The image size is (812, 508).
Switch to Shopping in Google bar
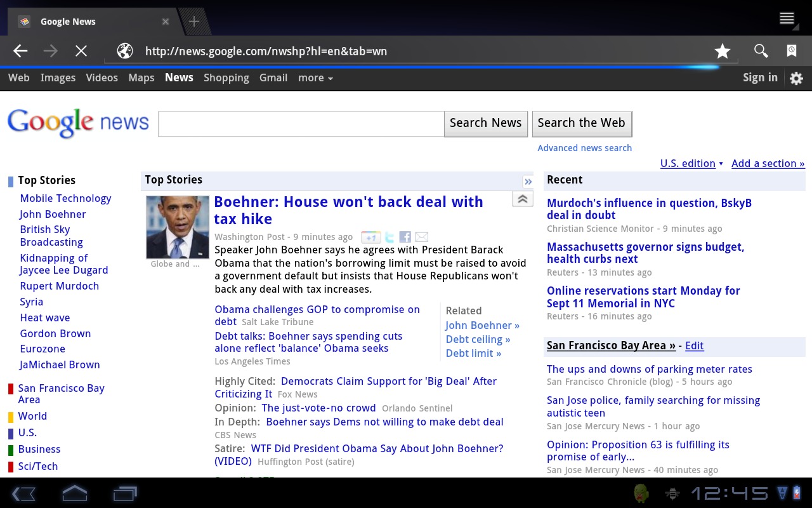[x=226, y=78]
